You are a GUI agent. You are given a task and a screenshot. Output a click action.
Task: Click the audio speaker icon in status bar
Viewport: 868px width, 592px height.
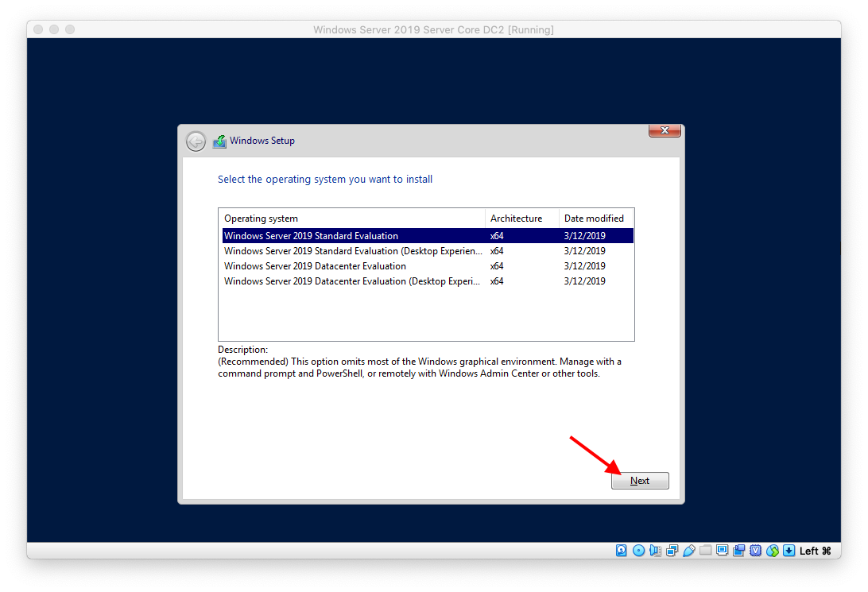pos(656,551)
